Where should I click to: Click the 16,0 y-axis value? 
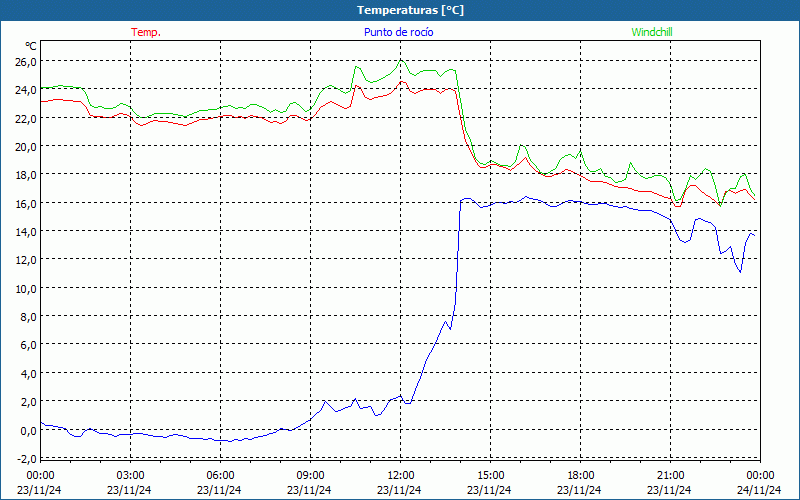click(x=27, y=204)
